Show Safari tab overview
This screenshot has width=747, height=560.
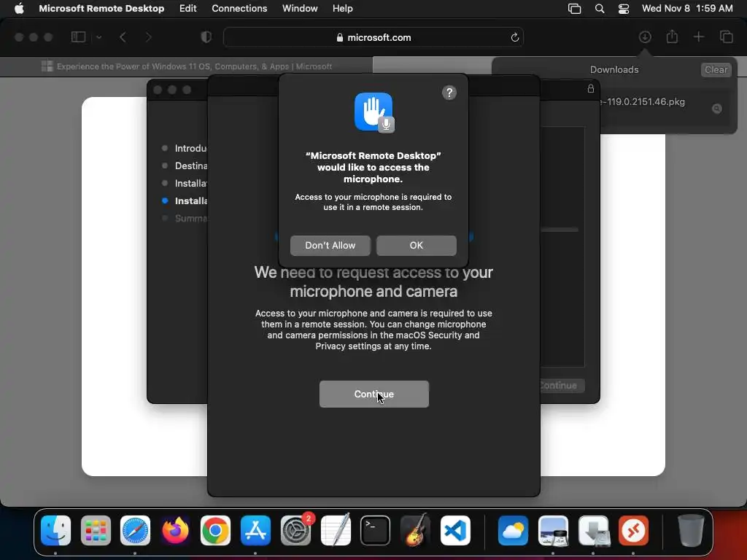pos(726,36)
